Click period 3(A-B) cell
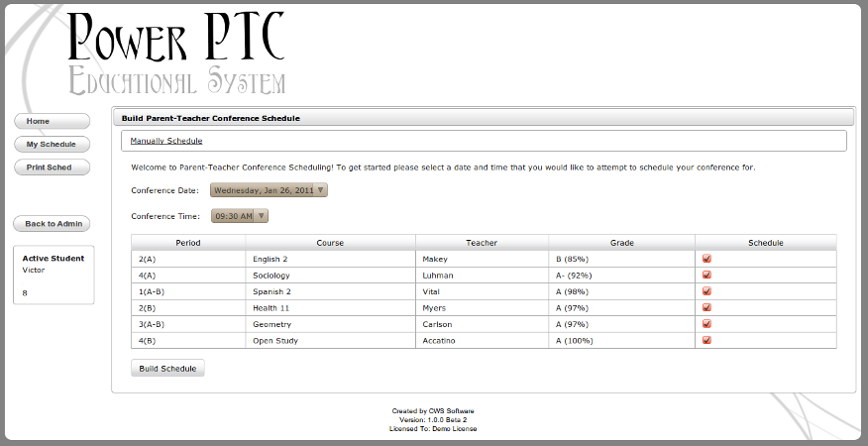The height and width of the screenshot is (446, 868). pyautogui.click(x=188, y=324)
